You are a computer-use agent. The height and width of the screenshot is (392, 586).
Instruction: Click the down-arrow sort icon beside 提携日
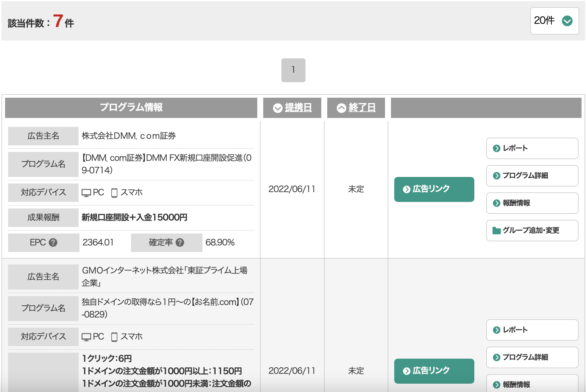[278, 108]
